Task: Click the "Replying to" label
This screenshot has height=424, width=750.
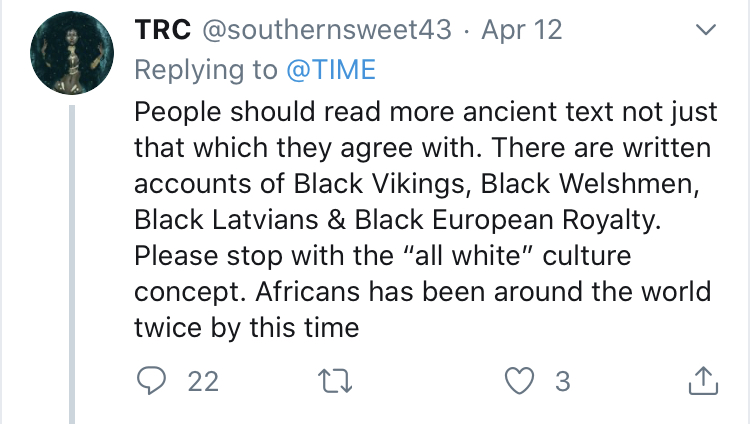Action: click(204, 69)
